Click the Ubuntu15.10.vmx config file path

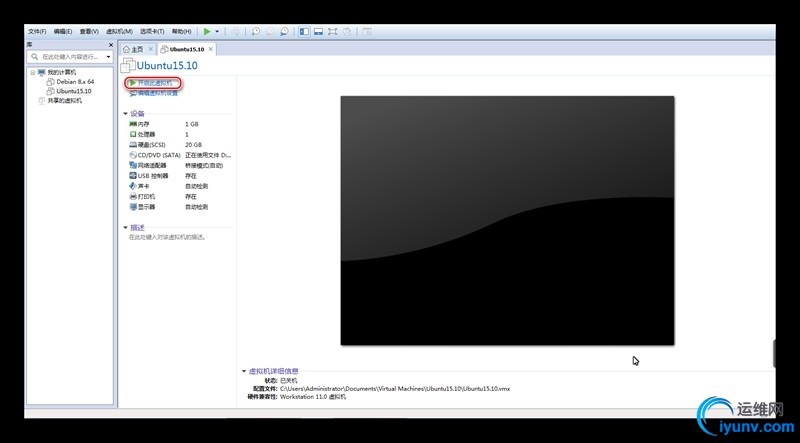395,389
